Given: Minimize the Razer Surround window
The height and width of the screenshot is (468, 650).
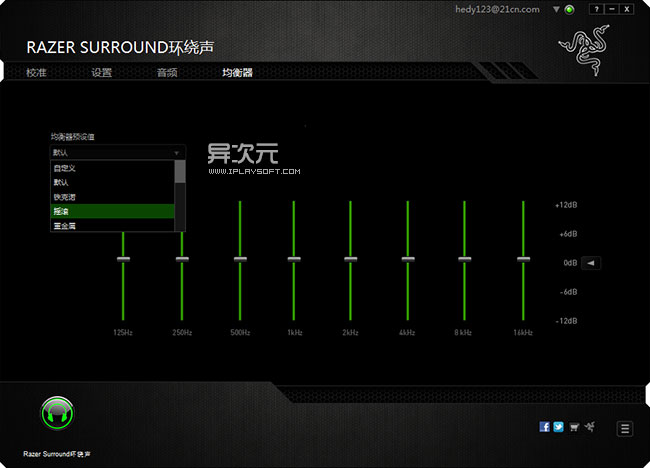Looking at the screenshot, I should point(611,9).
